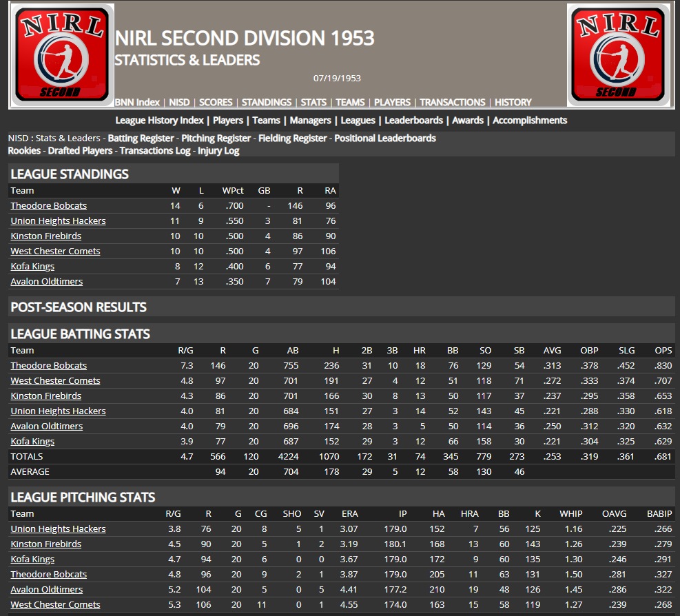
Task: Open the Awards page
Action: point(468,120)
